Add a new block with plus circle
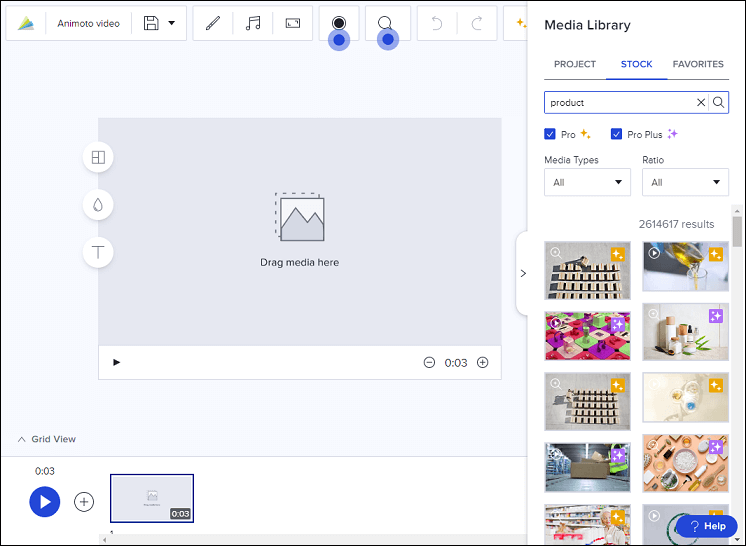Viewport: 746px width, 546px height. (84, 502)
